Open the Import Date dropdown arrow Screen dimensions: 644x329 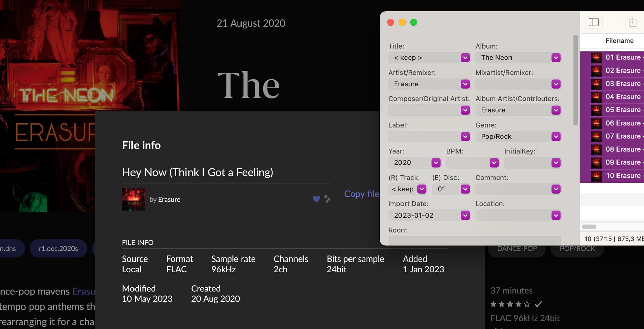pyautogui.click(x=465, y=215)
